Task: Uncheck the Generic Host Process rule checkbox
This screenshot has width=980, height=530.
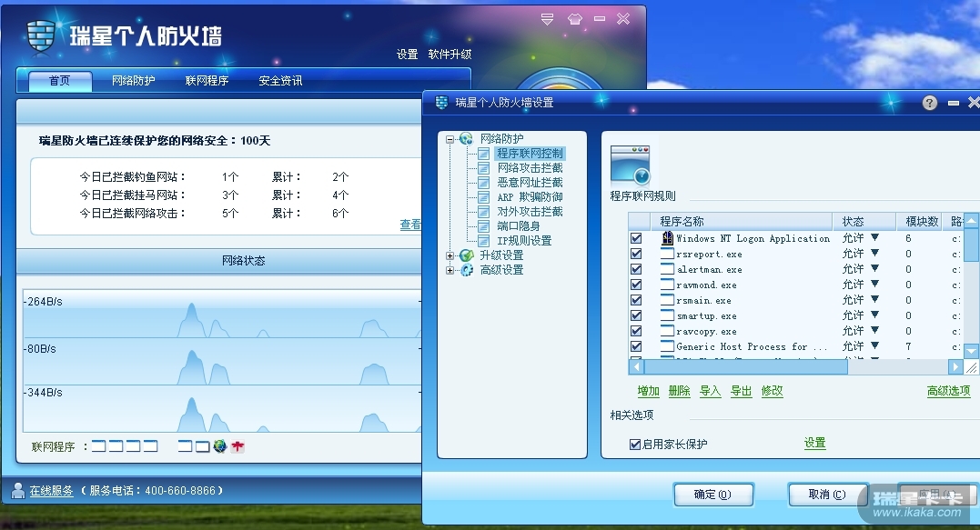Action: [x=636, y=346]
